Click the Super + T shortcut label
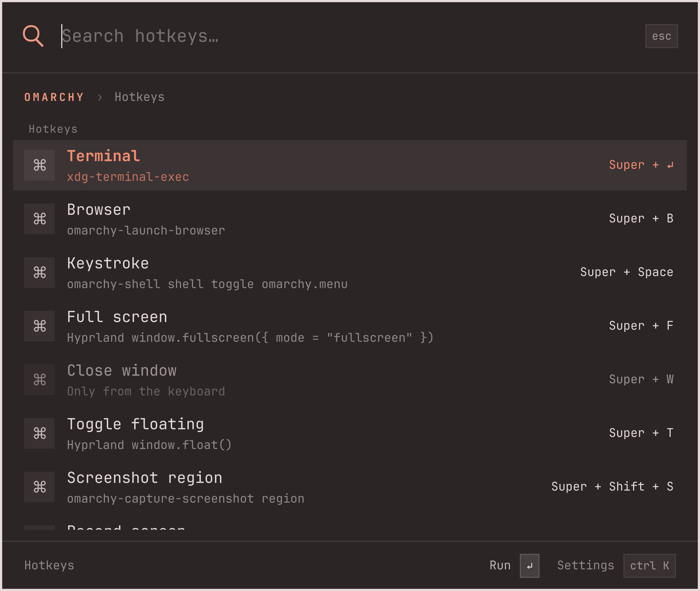 641,433
